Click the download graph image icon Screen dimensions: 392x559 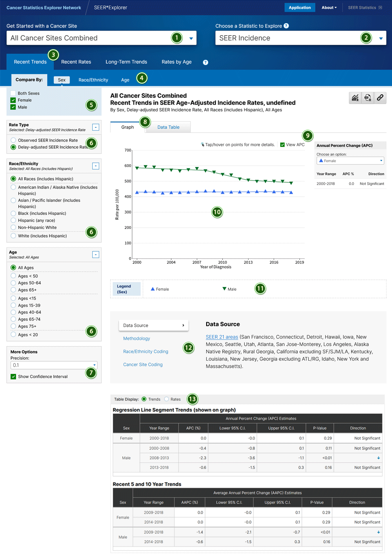[x=355, y=98]
